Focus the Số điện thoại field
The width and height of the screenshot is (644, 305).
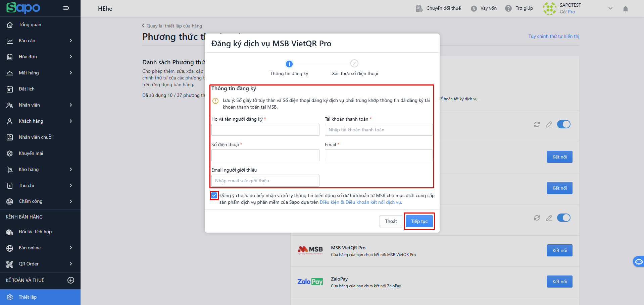click(265, 155)
